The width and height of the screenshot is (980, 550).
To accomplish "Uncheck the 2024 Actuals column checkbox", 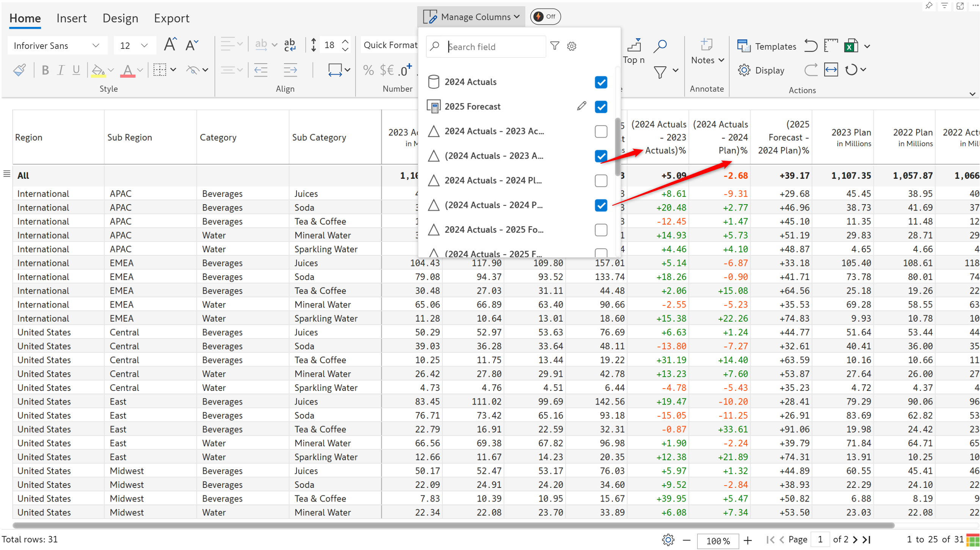I will pyautogui.click(x=601, y=82).
